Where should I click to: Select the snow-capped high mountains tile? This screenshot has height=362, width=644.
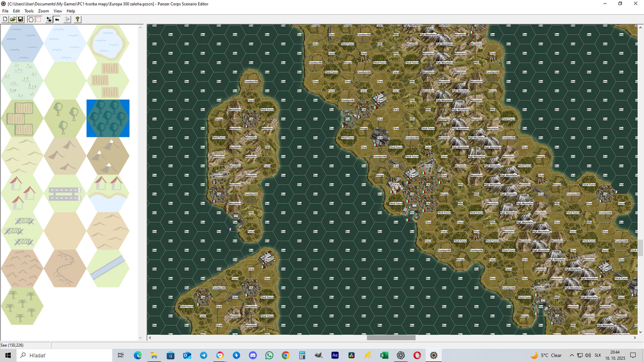point(108,156)
